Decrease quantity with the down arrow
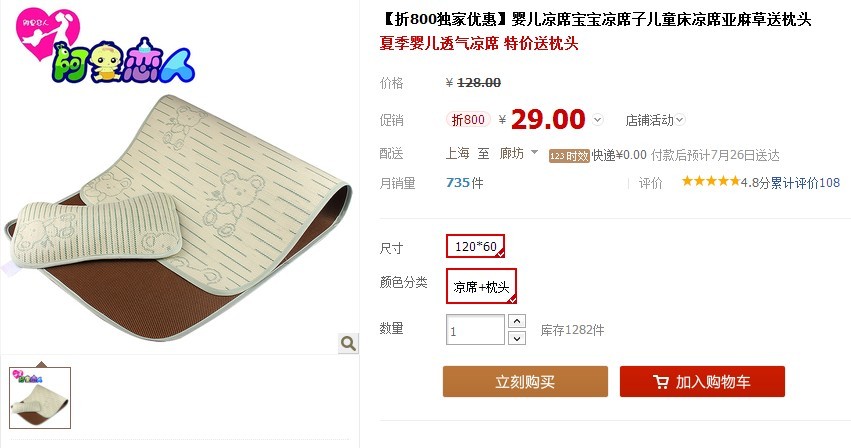Image resolution: width=851 pixels, height=448 pixels. point(517,338)
